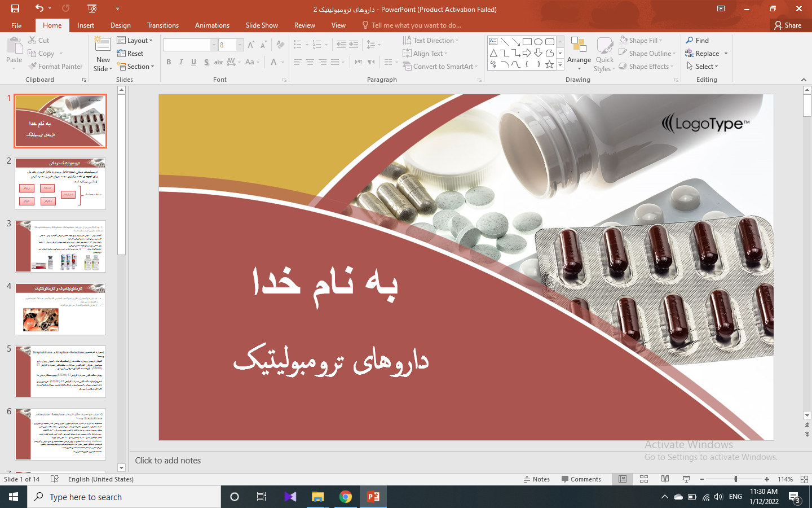This screenshot has width=812, height=508.
Task: Click the Share button
Action: (x=788, y=25)
